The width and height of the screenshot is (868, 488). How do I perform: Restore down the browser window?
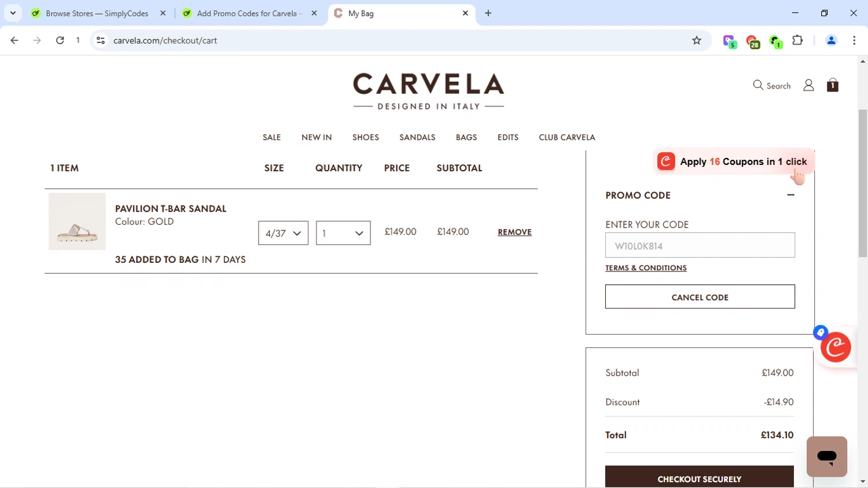[824, 13]
